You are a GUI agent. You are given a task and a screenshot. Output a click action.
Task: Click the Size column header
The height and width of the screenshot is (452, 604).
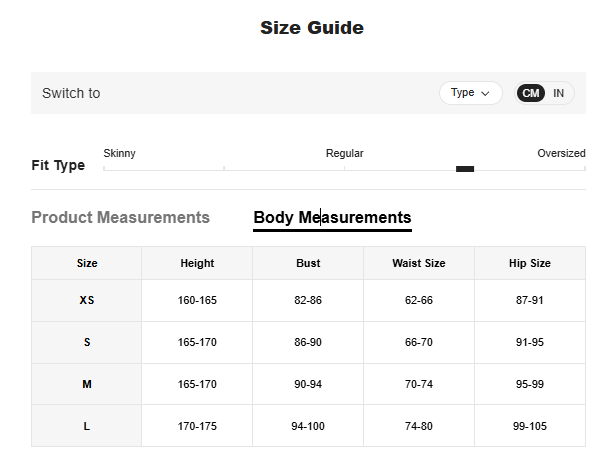click(x=87, y=263)
